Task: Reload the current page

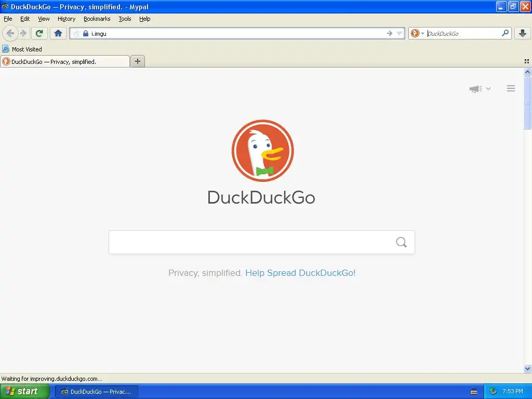Action: click(x=39, y=33)
